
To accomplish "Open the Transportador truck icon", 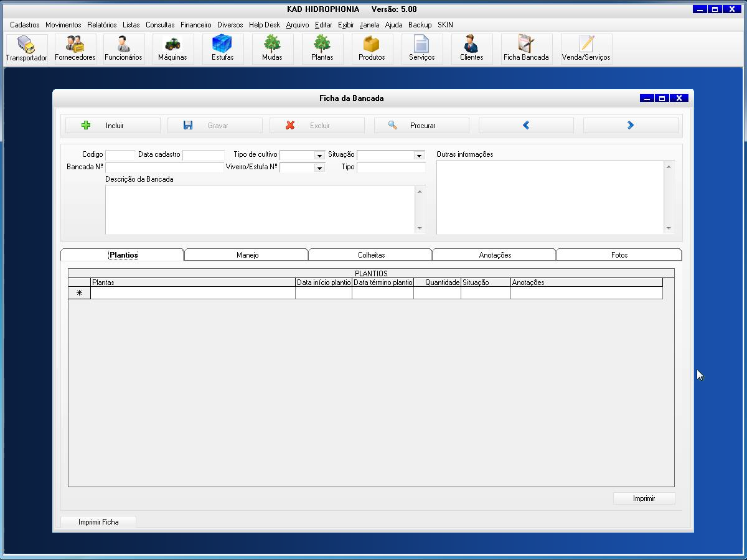I will click(x=26, y=49).
